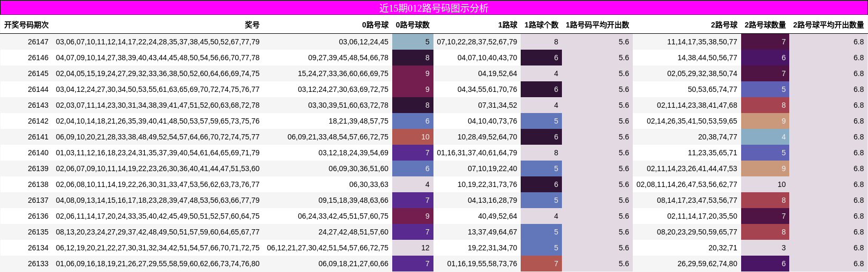Click the light blue 0路号球数 cell 5 in row 26147

(413, 42)
